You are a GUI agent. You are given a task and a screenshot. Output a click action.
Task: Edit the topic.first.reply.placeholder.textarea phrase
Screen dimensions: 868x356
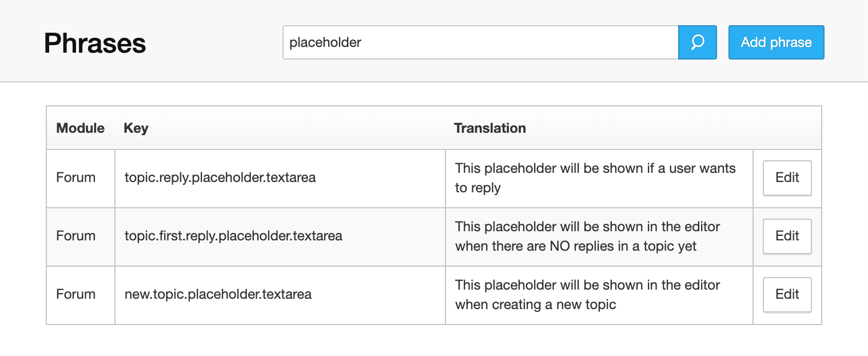click(x=787, y=236)
